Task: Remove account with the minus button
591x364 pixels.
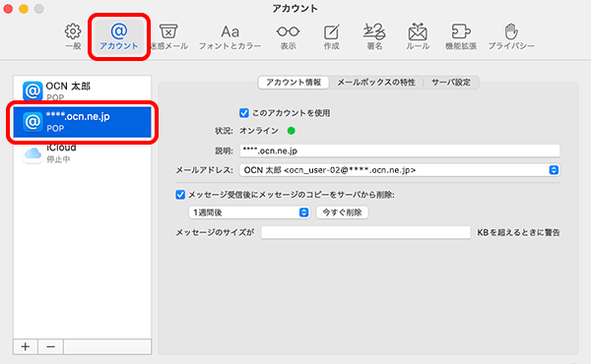Action: (x=50, y=346)
